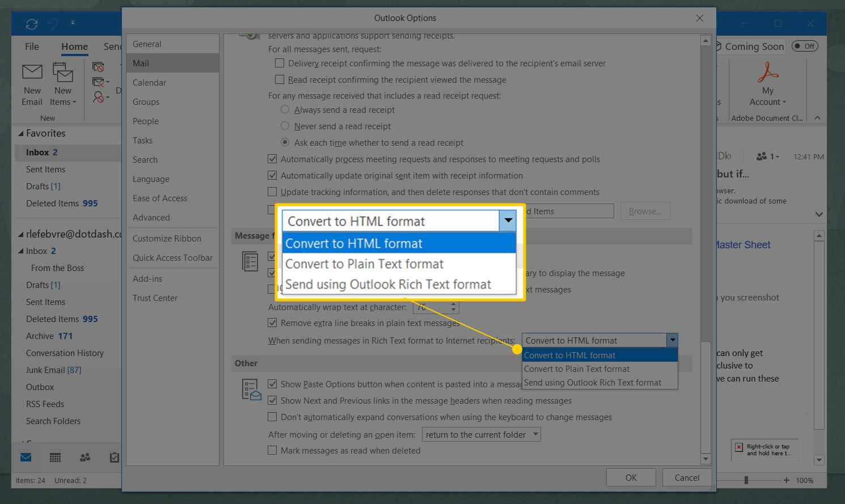Screen dimensions: 845x504
Task: Open the Rich Text format conversion dropdown arrow
Action: tap(672, 340)
